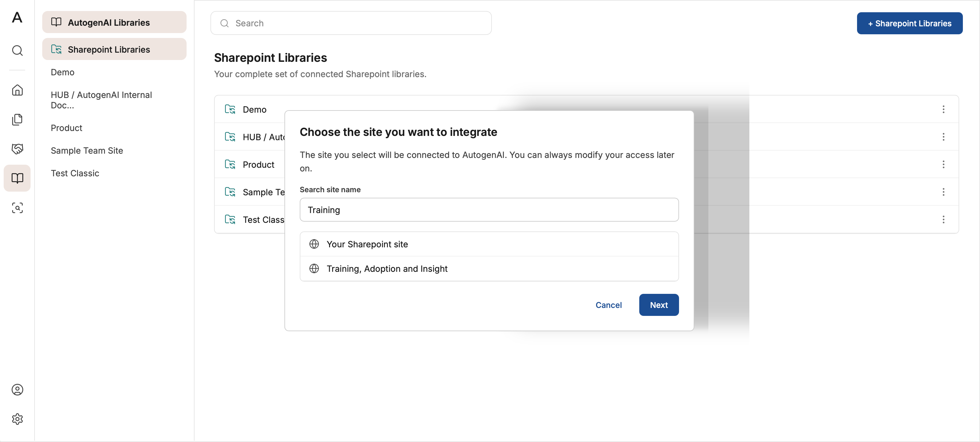Open the user profile icon
This screenshot has width=980, height=442.
pos(17,389)
